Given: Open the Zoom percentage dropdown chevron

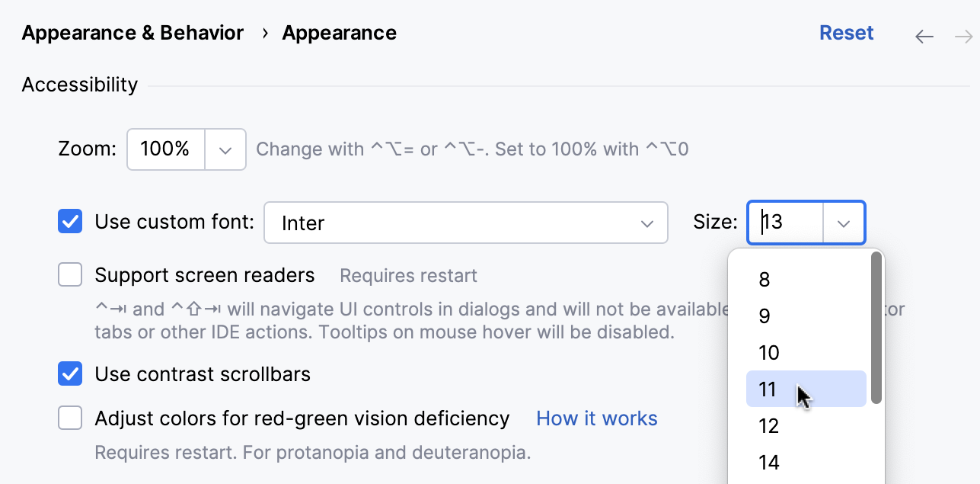Looking at the screenshot, I should tap(225, 149).
